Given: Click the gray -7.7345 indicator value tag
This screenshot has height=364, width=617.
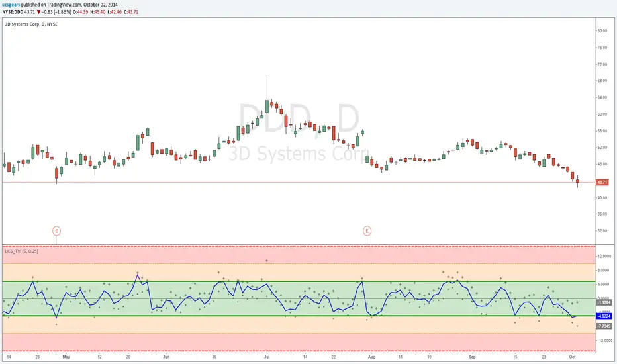Looking at the screenshot, I should 604,326.
